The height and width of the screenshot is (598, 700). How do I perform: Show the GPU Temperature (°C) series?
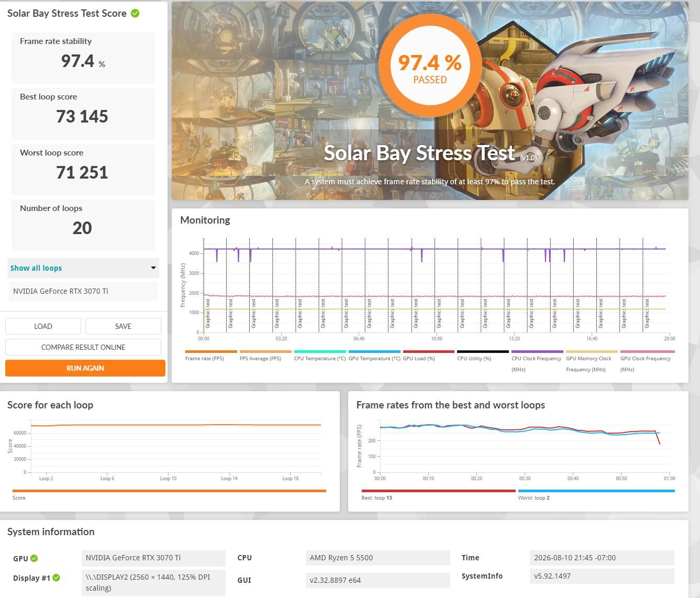[374, 356]
